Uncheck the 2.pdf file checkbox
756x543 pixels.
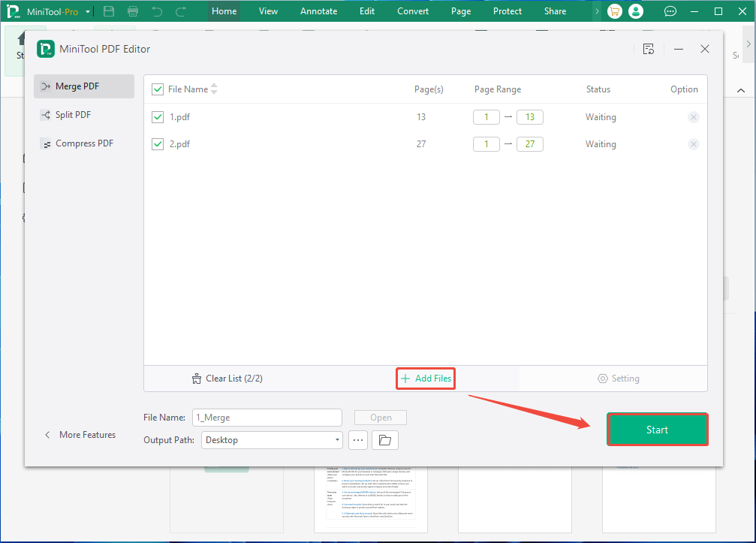pyautogui.click(x=157, y=143)
